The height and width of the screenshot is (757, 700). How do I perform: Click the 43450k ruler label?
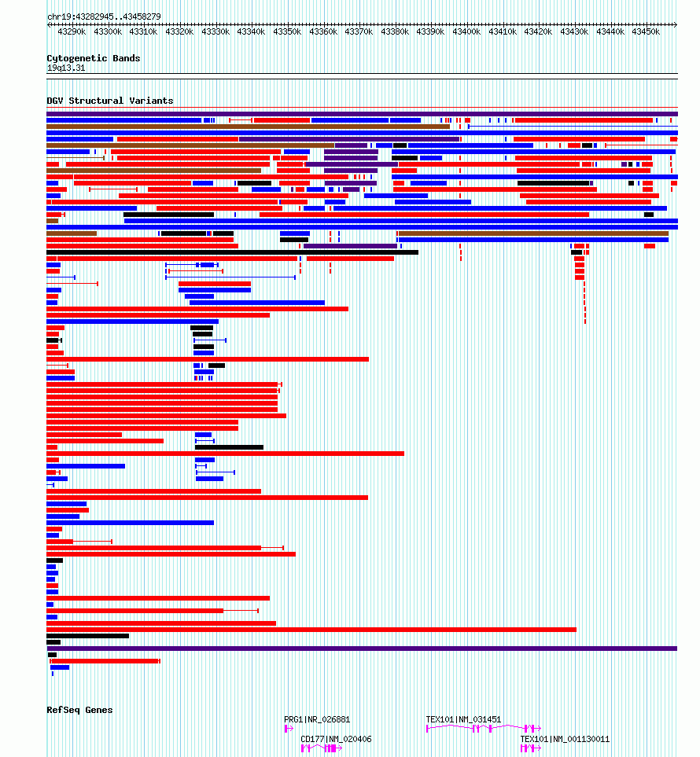[646, 32]
